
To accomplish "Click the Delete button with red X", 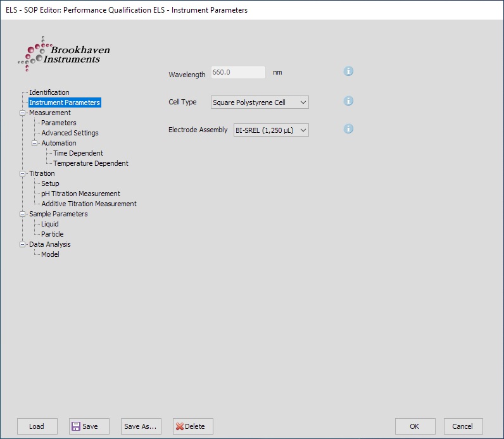I will tap(192, 426).
